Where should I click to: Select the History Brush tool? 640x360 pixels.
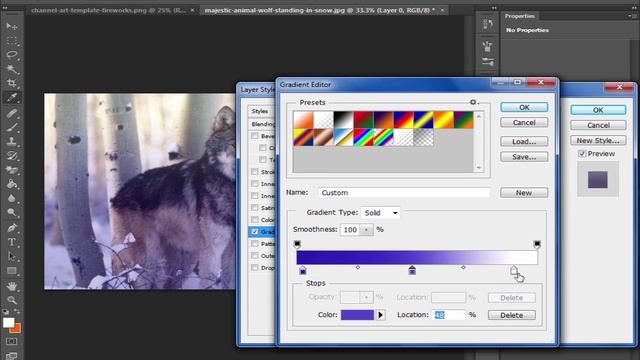pos(11,156)
